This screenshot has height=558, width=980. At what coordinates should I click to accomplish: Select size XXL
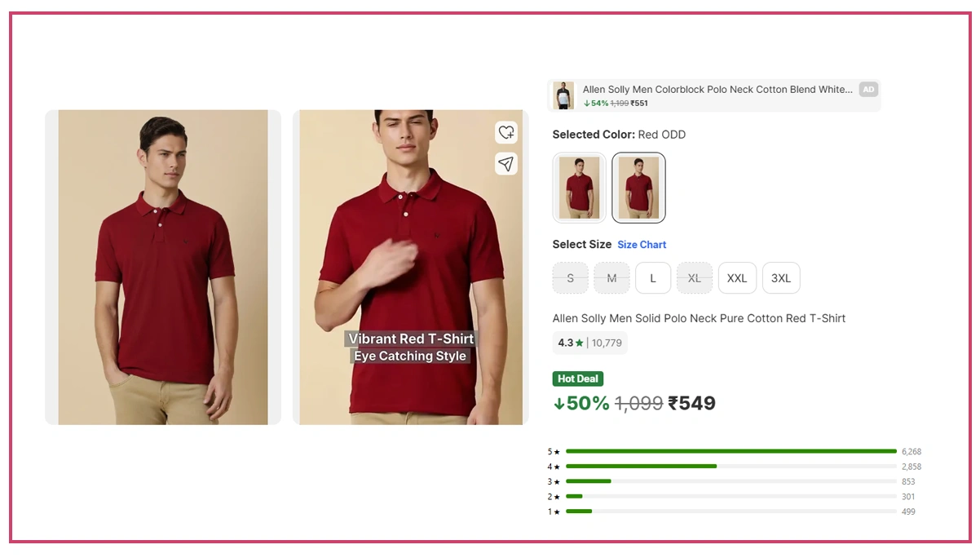[736, 278]
